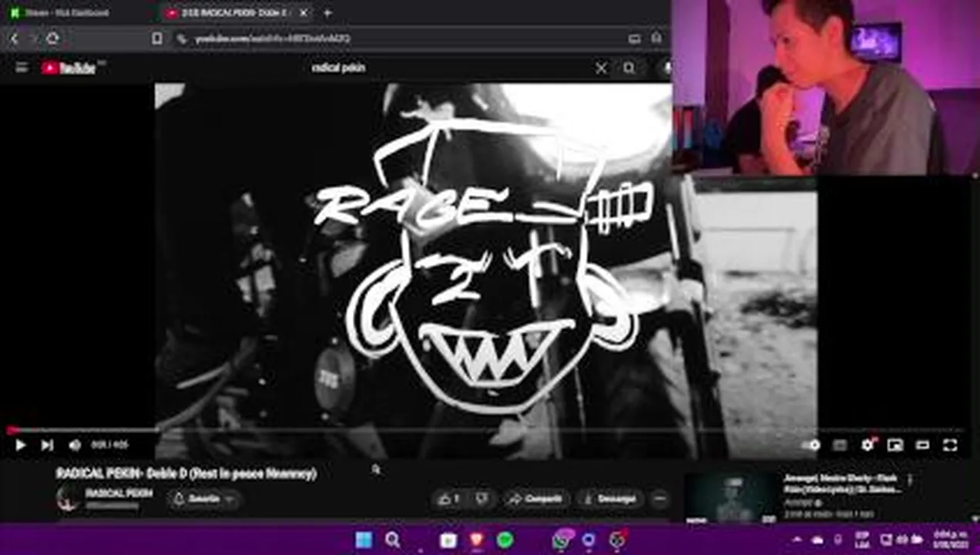Click the video title text
This screenshot has height=555, width=980.
(186, 473)
